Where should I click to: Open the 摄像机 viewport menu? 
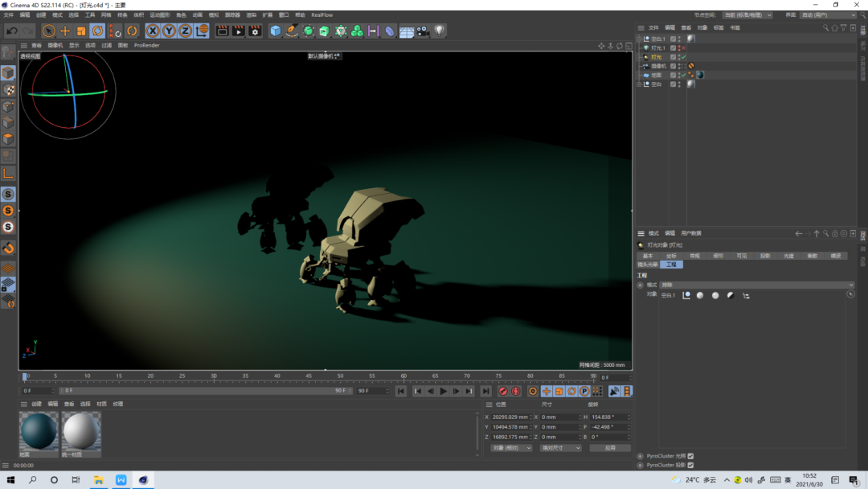click(55, 45)
